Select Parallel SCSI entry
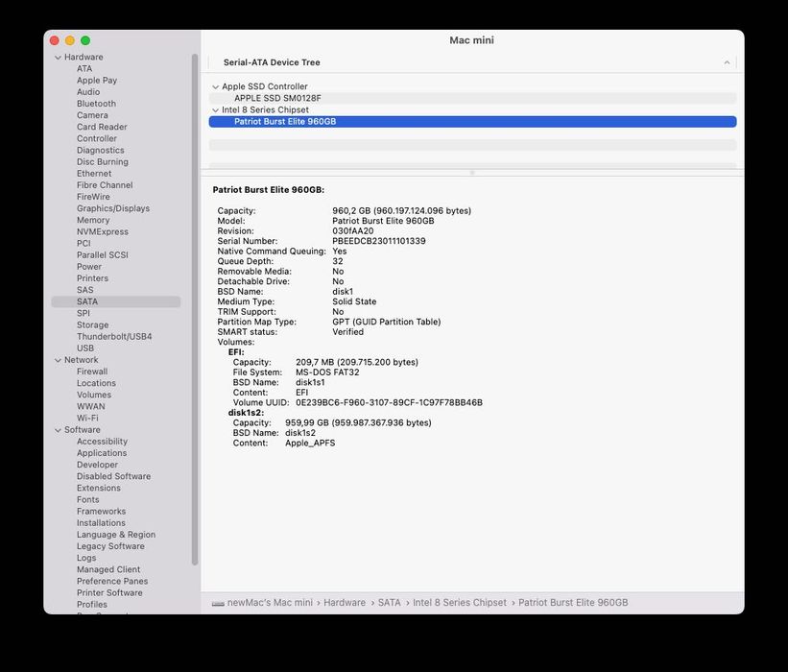This screenshot has width=788, height=672. coord(102,254)
